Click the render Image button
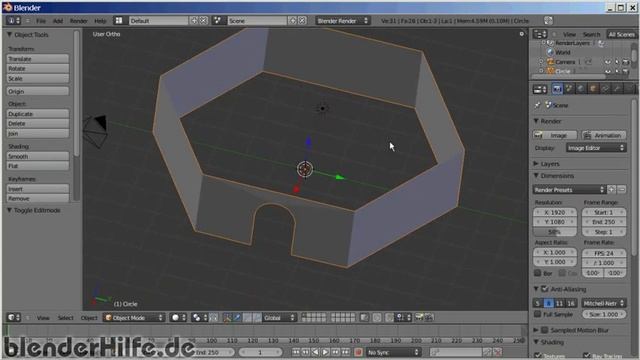The height and width of the screenshot is (360, 640). point(555,135)
